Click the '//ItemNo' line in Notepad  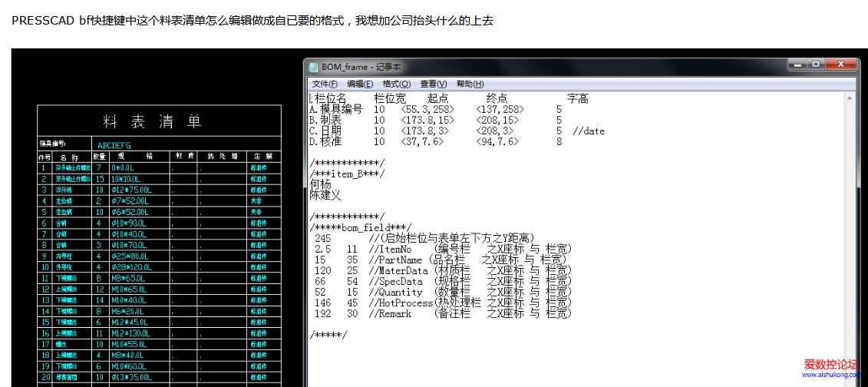point(443,249)
